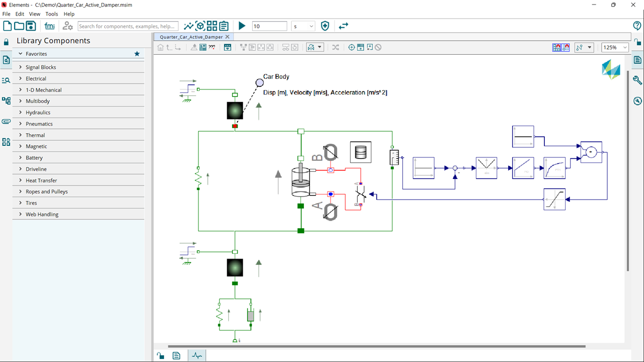Click the Save file icon

31,26
